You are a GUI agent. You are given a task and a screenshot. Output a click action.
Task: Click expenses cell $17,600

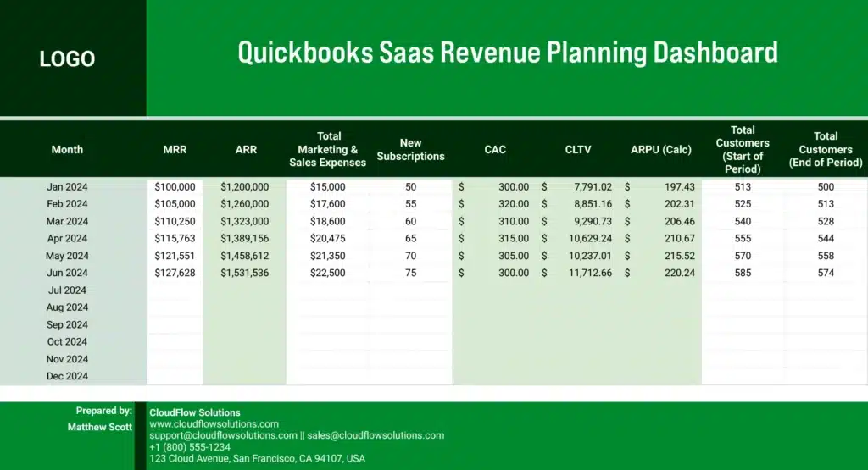coord(328,204)
